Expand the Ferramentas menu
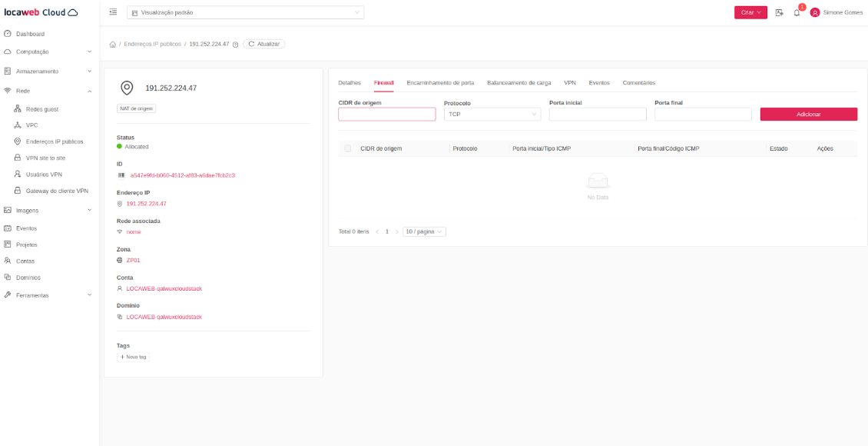Image resolution: width=868 pixels, height=446 pixels. point(48,295)
